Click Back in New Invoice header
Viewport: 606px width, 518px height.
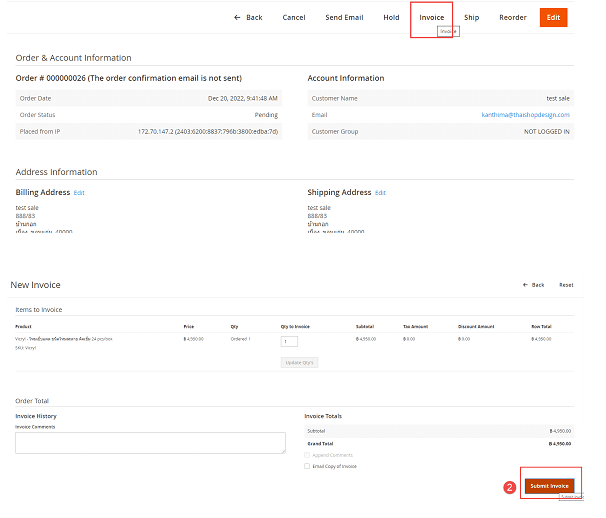(x=533, y=285)
